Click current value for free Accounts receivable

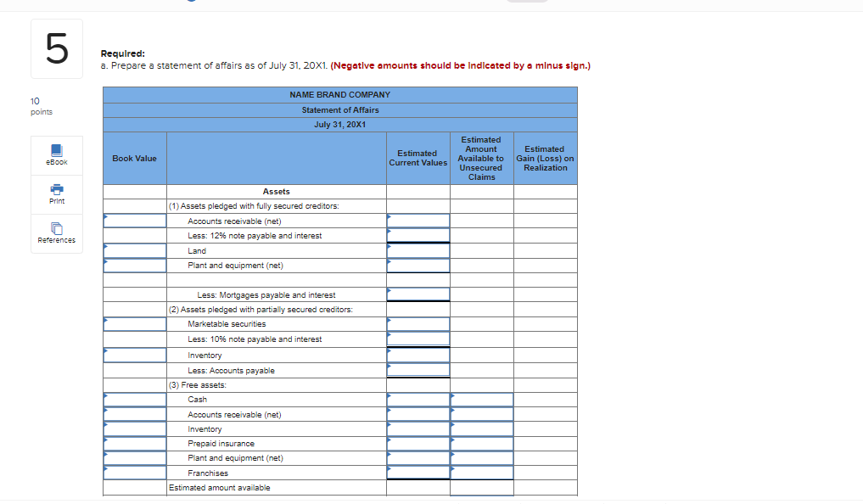[418, 414]
